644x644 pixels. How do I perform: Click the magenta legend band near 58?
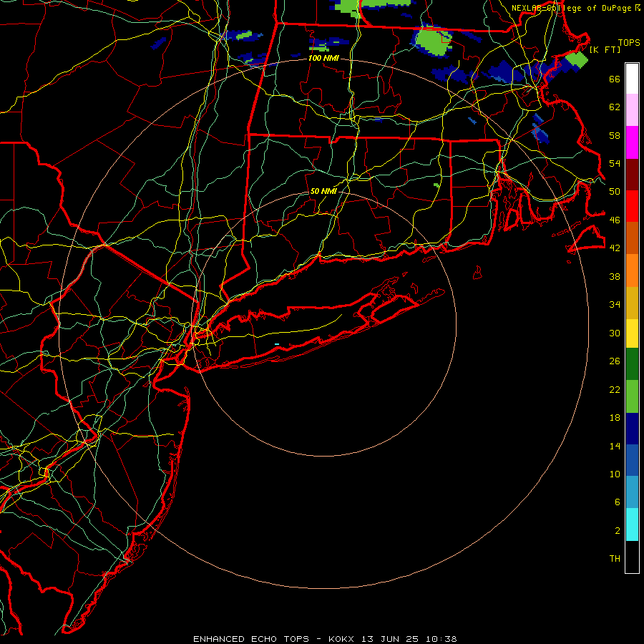632,142
